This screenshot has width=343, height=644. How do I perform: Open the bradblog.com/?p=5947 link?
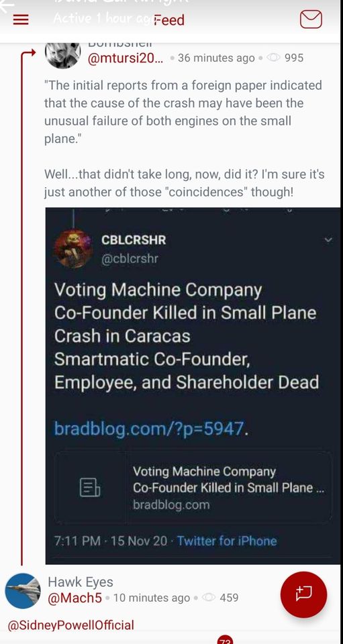[x=149, y=429]
